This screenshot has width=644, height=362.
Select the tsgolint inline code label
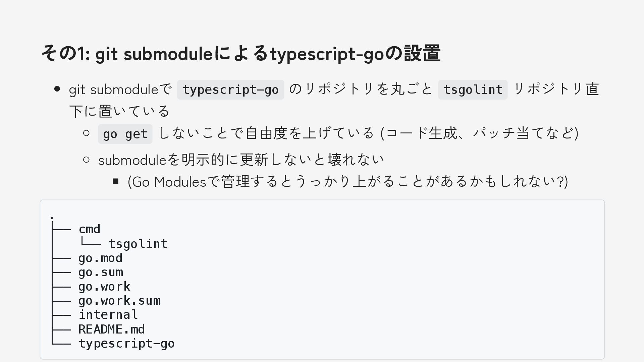(473, 90)
